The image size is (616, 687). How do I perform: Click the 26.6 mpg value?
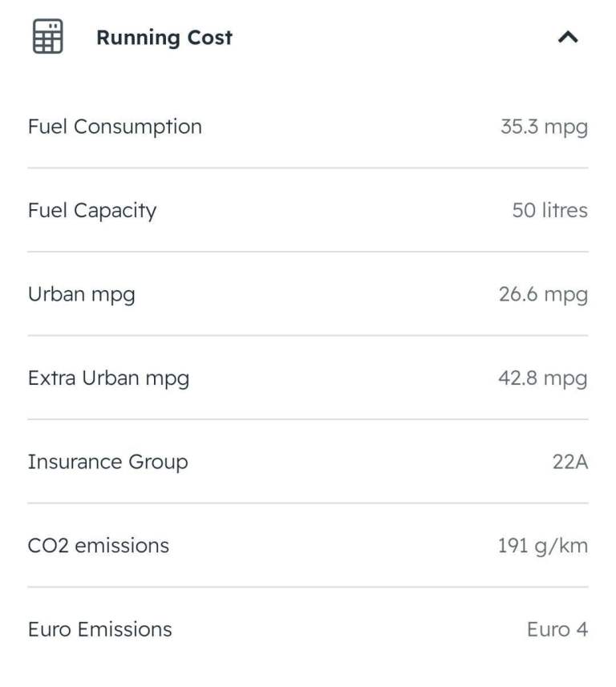pyautogui.click(x=543, y=295)
